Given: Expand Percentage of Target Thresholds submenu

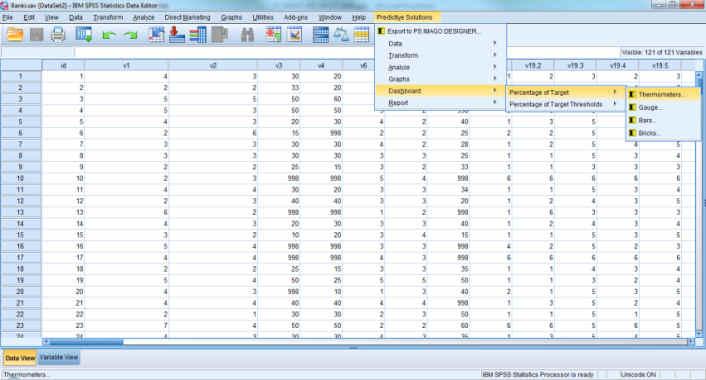Looking at the screenshot, I should (x=565, y=104).
